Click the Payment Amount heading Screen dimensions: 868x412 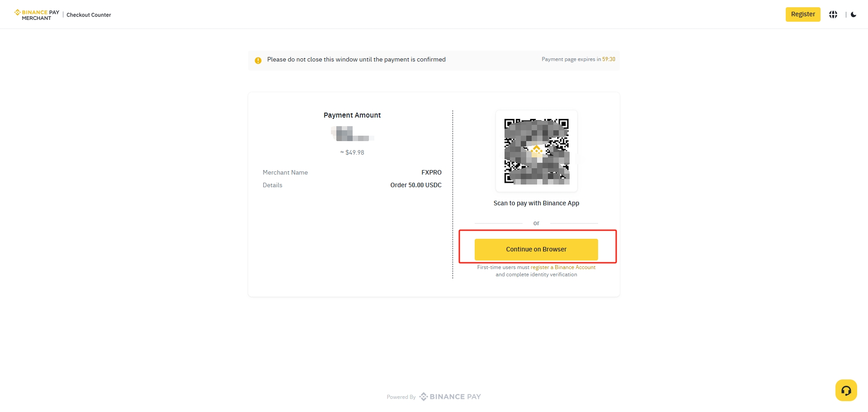click(352, 115)
